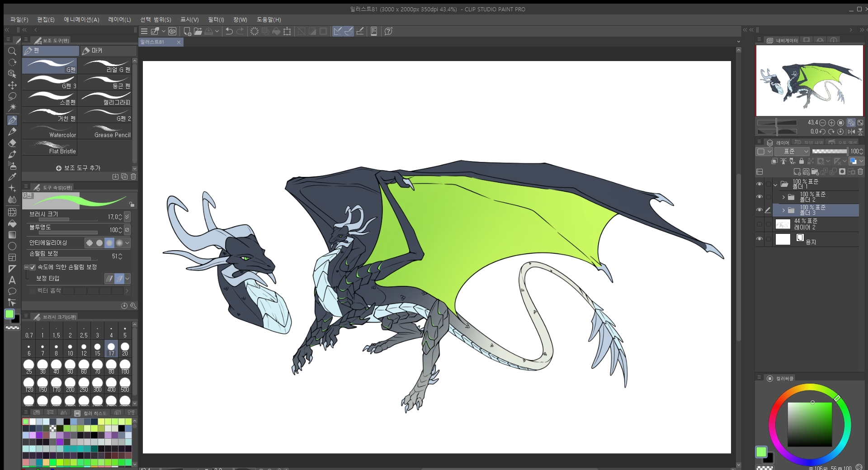Show the hidden 레이어 2 layer
Image resolution: width=868 pixels, height=470 pixels.
759,224
